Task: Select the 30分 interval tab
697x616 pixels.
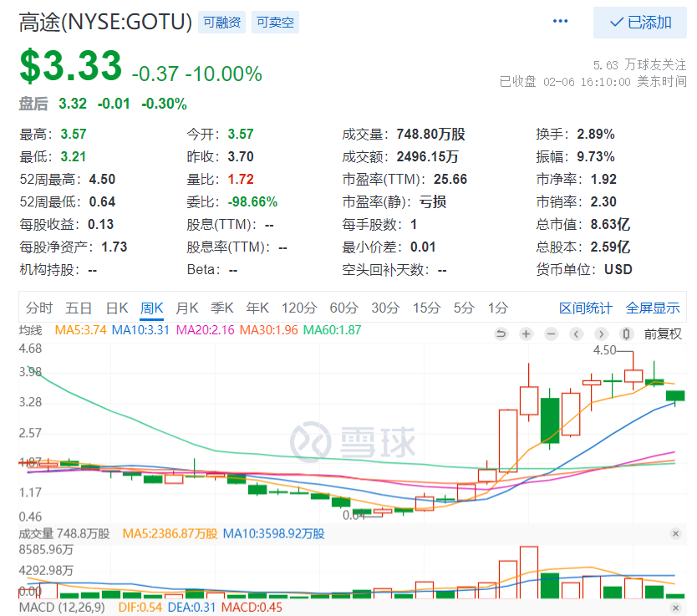Action: click(385, 308)
